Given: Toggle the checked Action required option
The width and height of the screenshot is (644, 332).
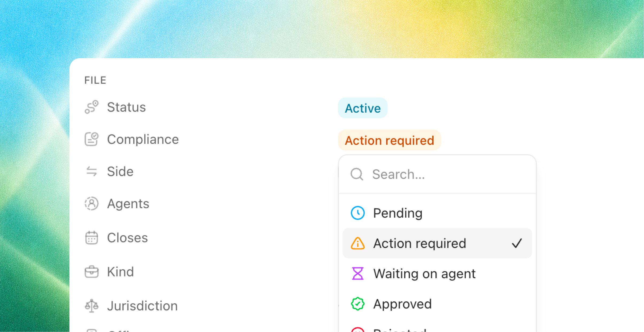Looking at the screenshot, I should [437, 243].
